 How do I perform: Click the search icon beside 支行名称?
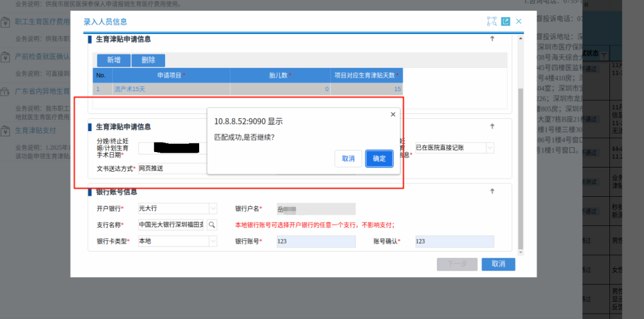[x=212, y=225]
